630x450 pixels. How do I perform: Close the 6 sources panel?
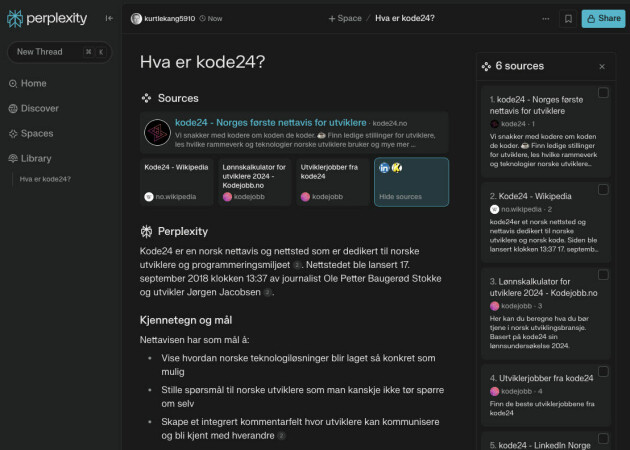(602, 67)
